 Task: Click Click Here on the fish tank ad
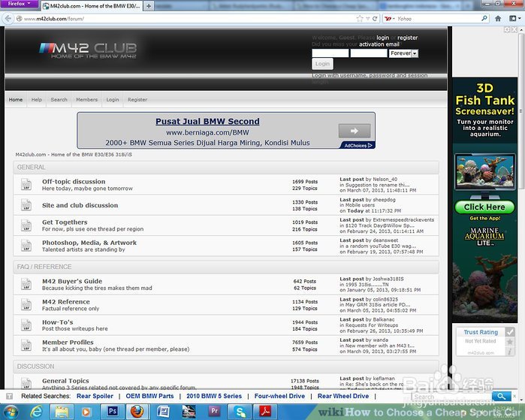point(484,207)
